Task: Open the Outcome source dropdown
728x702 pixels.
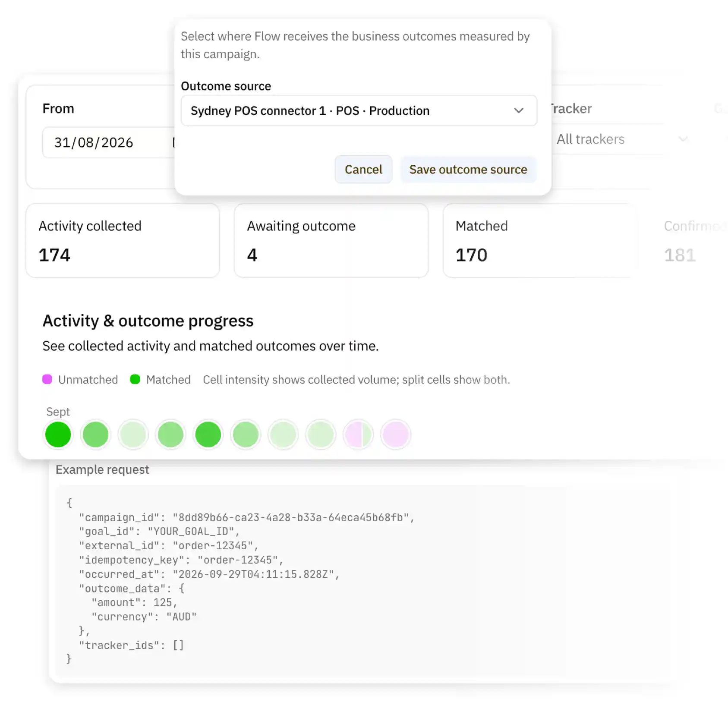Action: 359,111
